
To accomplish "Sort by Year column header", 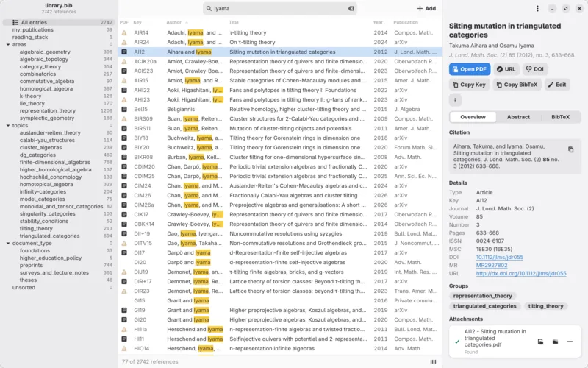I will click(378, 22).
